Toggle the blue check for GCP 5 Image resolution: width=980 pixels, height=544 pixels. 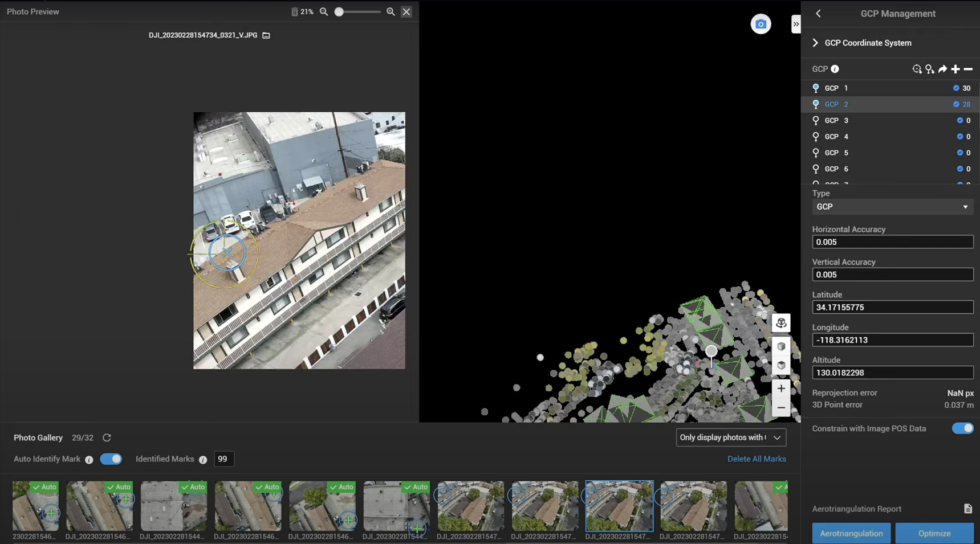click(x=960, y=153)
